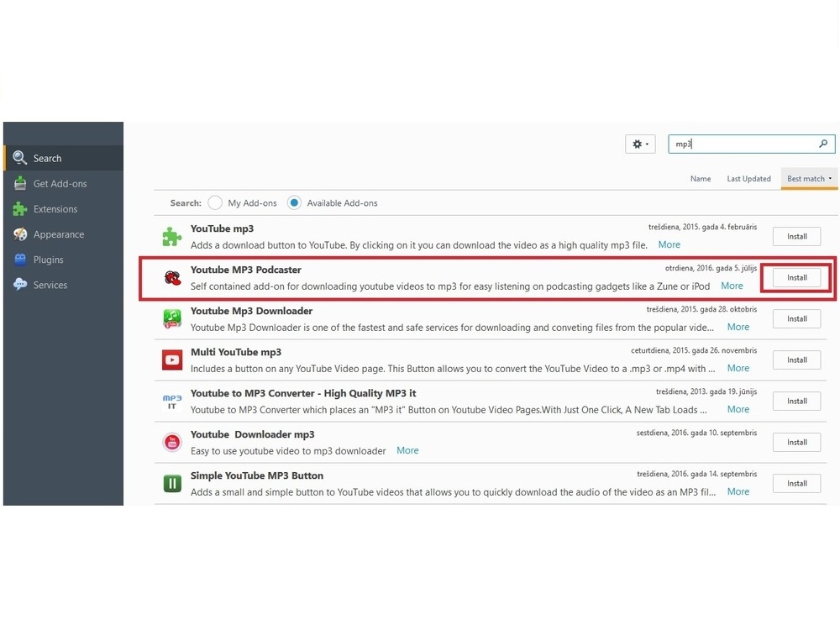Install Multi YouTube mp3
840x630 pixels.
(x=796, y=360)
